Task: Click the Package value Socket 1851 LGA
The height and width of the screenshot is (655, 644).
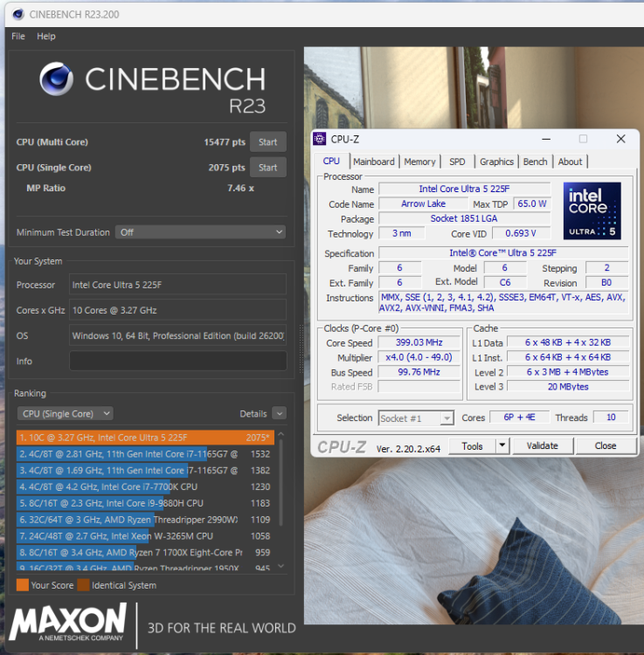Action: [x=464, y=218]
